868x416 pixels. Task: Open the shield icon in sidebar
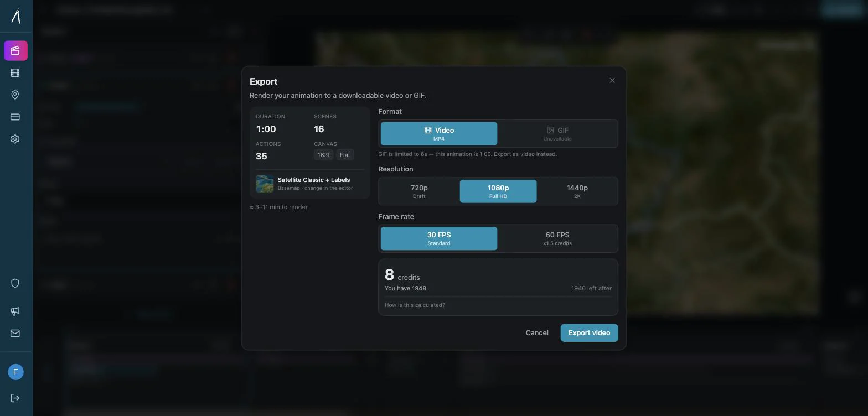15,283
